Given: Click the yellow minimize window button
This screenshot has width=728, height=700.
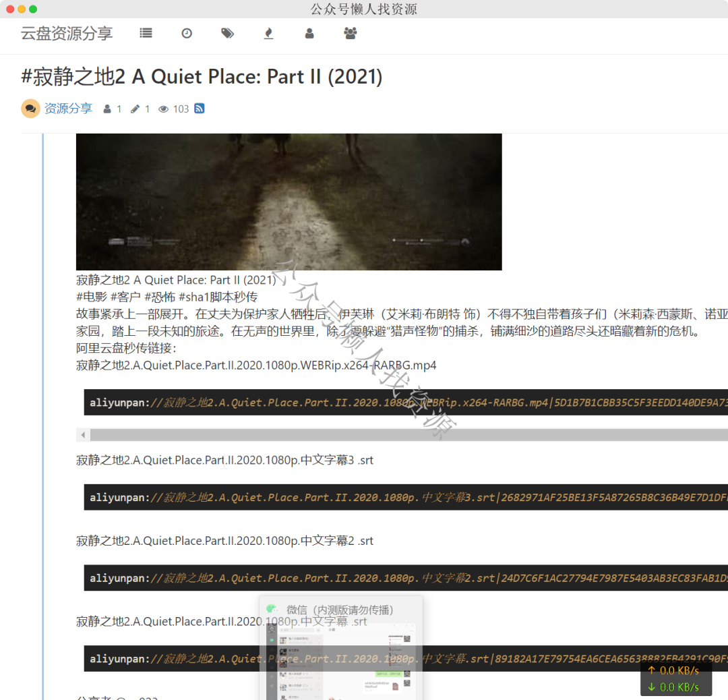Looking at the screenshot, I should pyautogui.click(x=22, y=9).
